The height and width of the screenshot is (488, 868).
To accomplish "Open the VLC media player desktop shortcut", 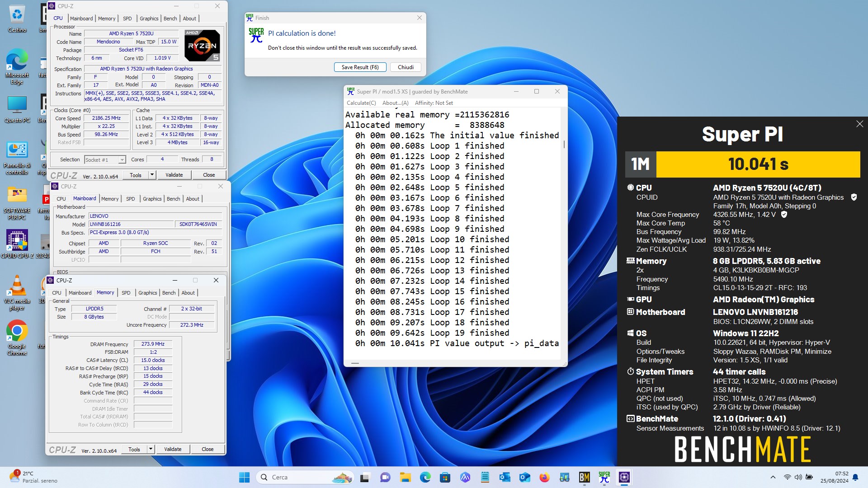I will [17, 292].
